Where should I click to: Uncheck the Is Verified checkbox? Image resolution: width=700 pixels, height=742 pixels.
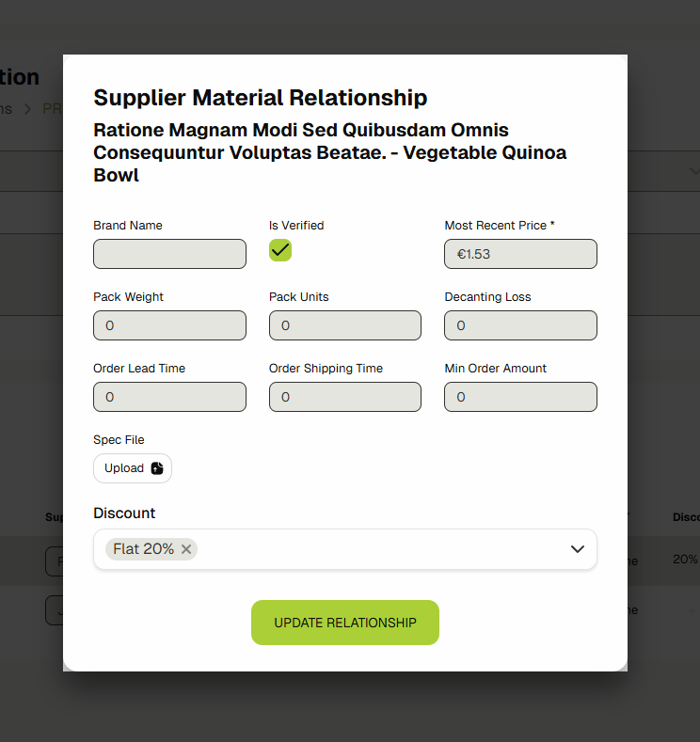click(x=280, y=250)
